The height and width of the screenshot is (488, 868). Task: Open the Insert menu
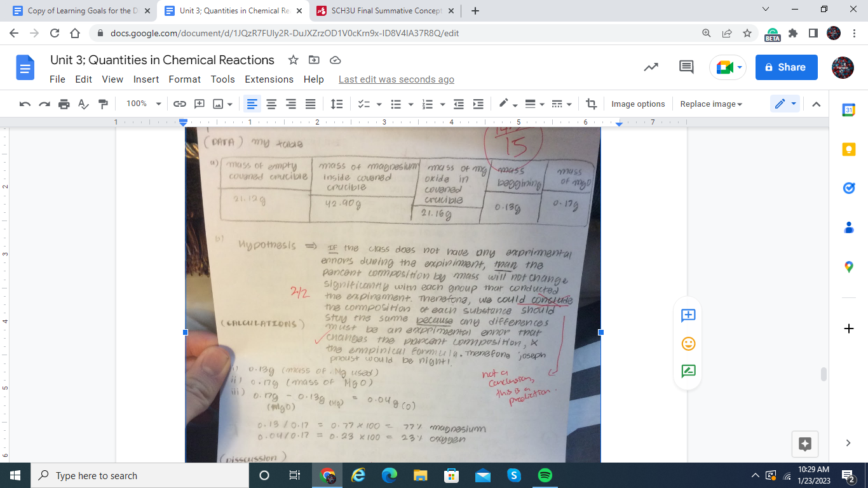click(x=146, y=79)
